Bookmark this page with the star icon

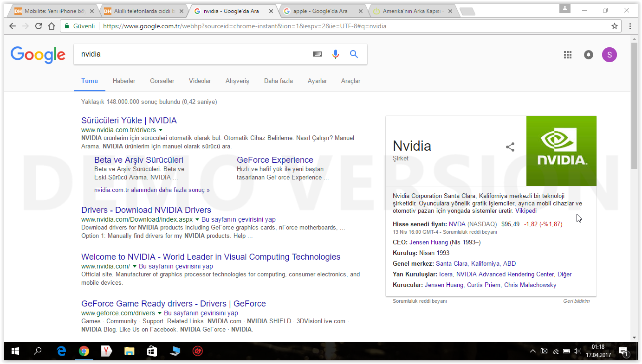[x=615, y=26]
